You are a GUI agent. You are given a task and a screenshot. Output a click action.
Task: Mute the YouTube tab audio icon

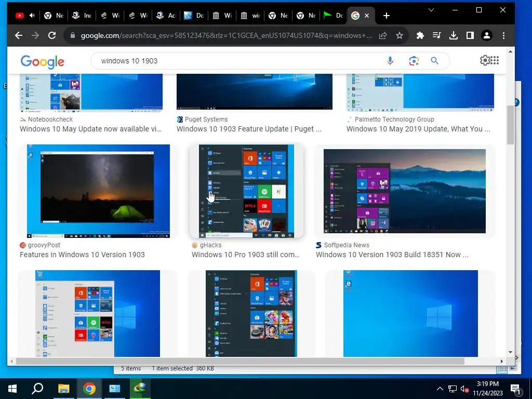click(32, 15)
